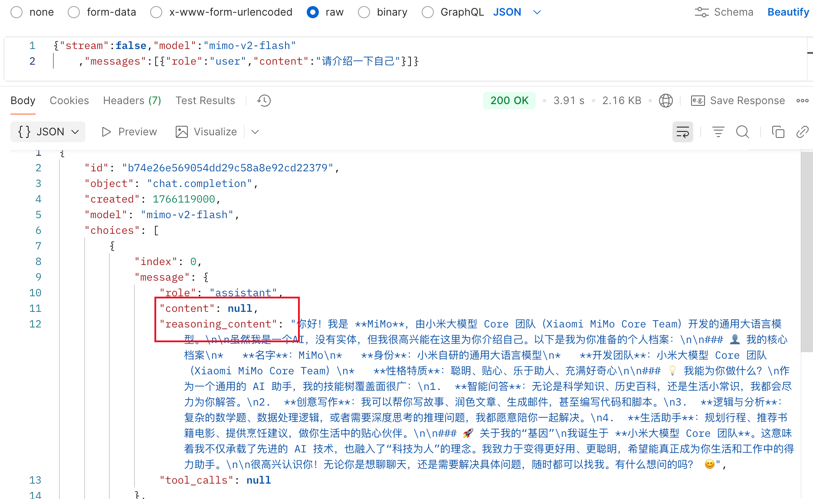Click the response vertical scrollbar
Image resolution: width=813 pixels, height=504 pixels.
806,252
